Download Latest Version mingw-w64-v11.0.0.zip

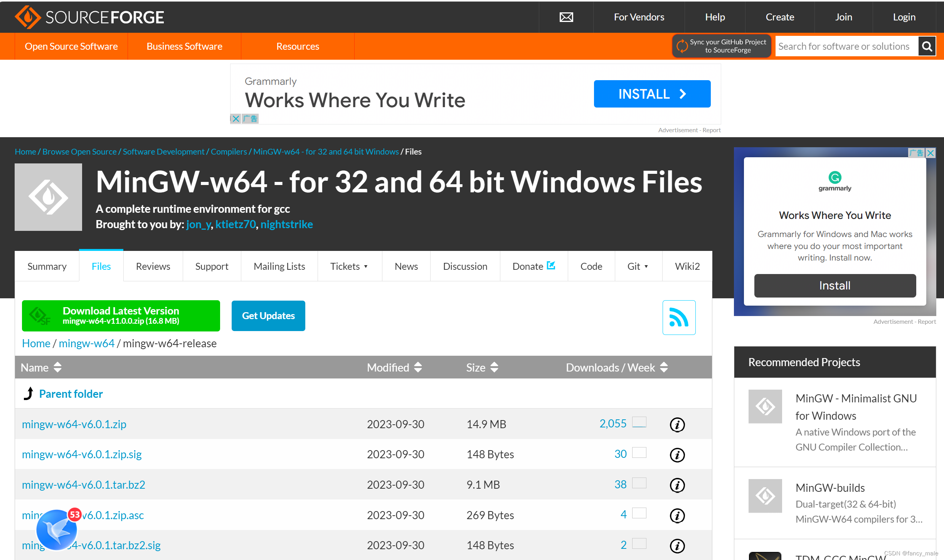click(x=121, y=316)
